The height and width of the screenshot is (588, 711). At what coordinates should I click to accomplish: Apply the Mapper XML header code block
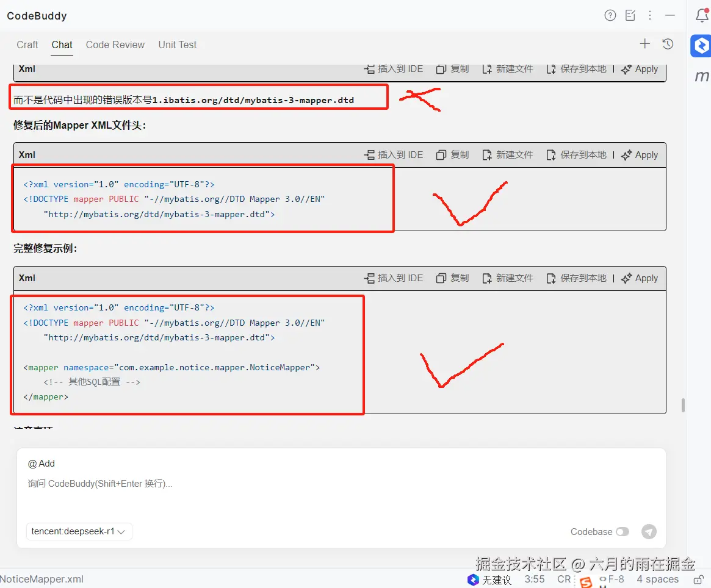[640, 155]
